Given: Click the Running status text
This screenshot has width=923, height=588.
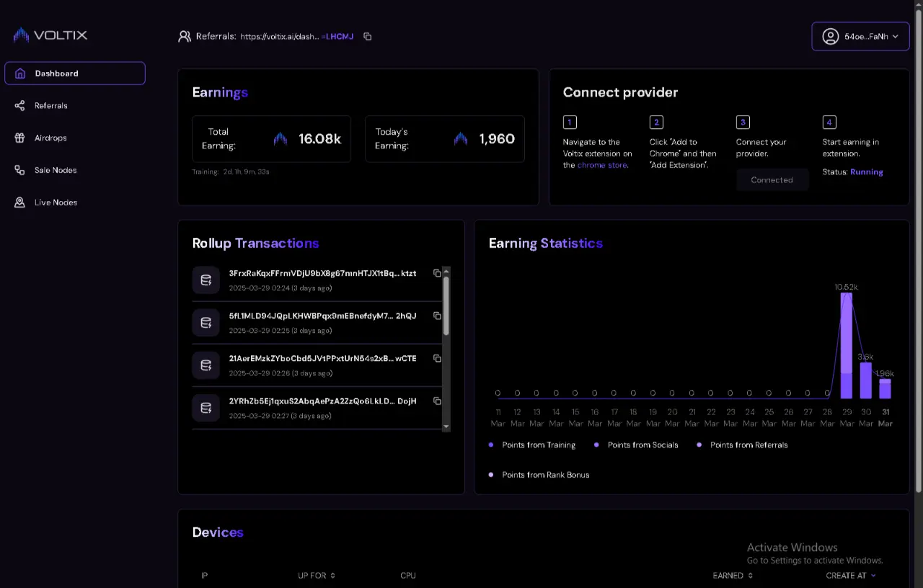Looking at the screenshot, I should click(x=866, y=172).
